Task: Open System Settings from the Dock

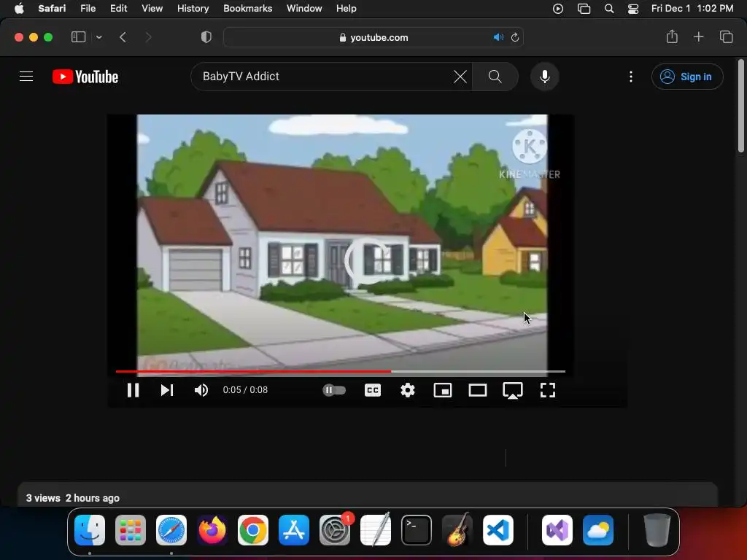Action: pyautogui.click(x=335, y=530)
